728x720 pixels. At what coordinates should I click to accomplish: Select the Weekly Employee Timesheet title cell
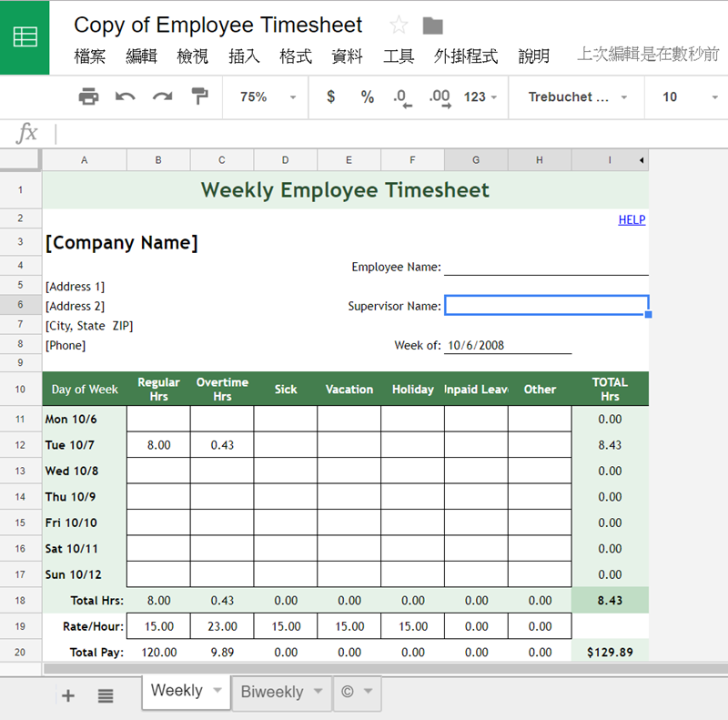346,189
